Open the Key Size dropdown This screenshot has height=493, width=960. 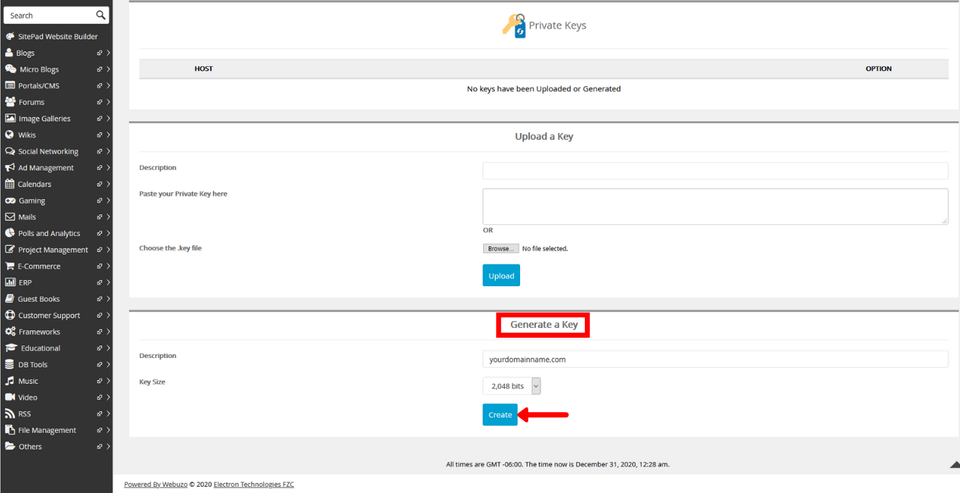point(512,386)
